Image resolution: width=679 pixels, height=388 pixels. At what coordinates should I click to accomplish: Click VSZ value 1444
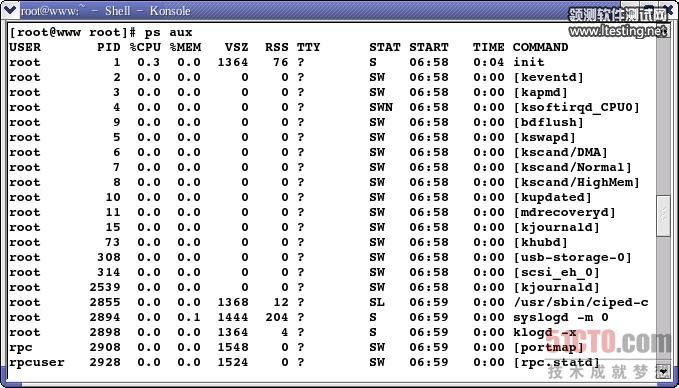coord(233,318)
